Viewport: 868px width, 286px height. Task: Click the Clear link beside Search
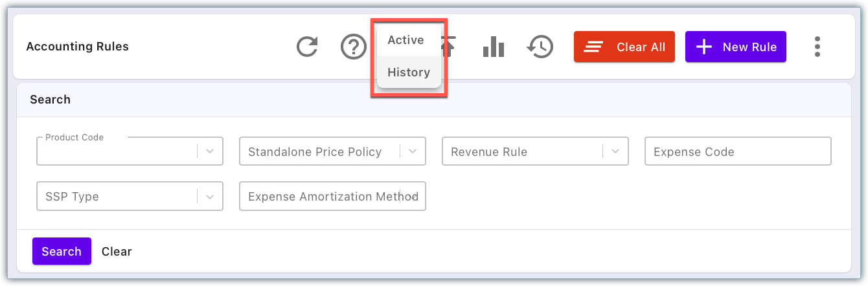click(117, 251)
